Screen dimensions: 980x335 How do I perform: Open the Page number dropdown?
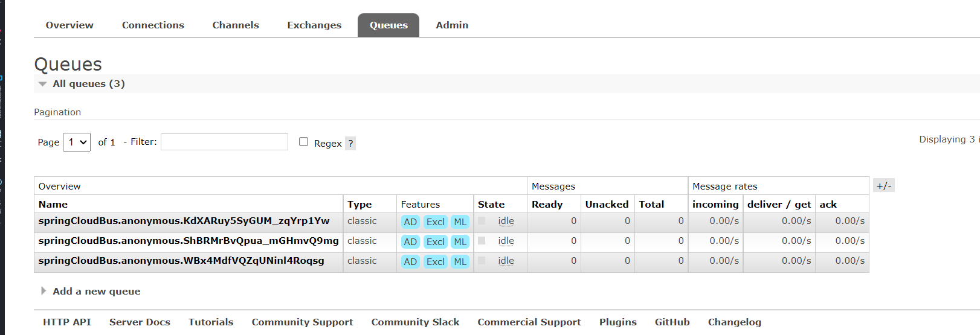[77, 142]
